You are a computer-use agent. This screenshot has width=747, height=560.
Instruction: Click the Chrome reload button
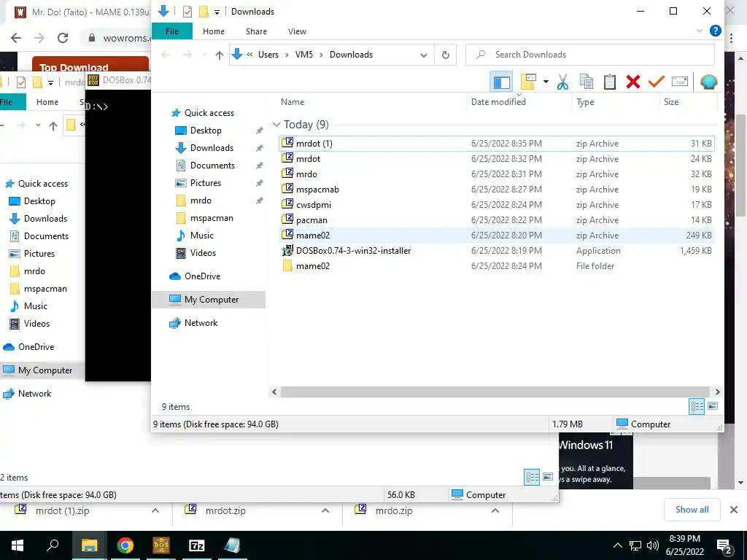(63, 38)
